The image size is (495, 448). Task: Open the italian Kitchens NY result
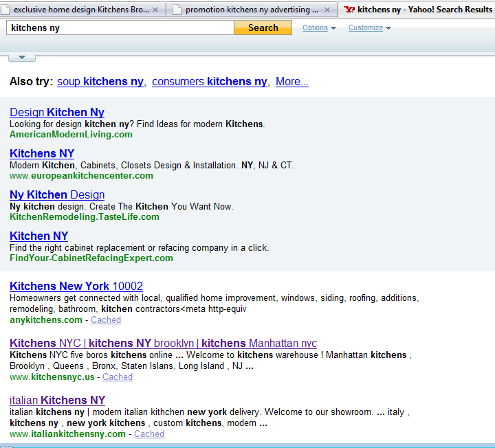pos(57,401)
